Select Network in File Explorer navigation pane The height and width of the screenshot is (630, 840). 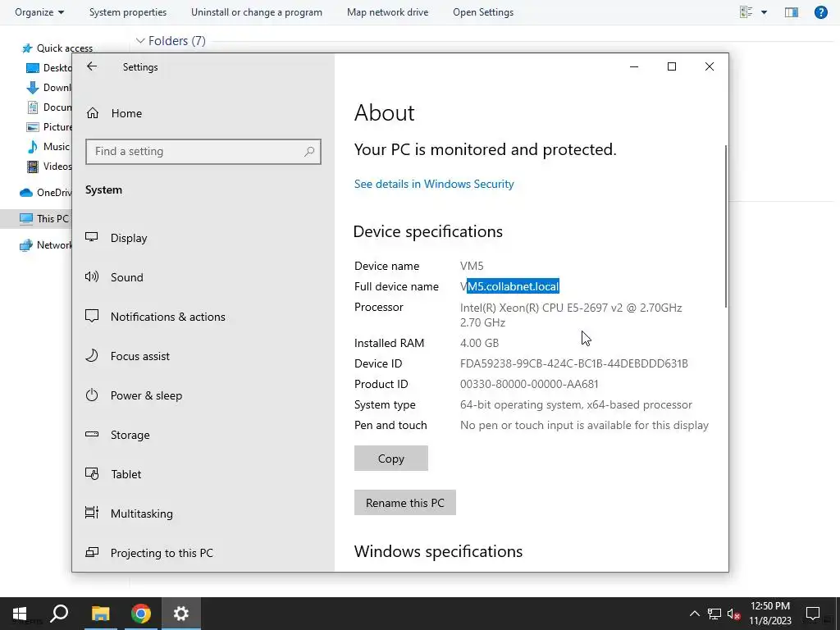46,245
